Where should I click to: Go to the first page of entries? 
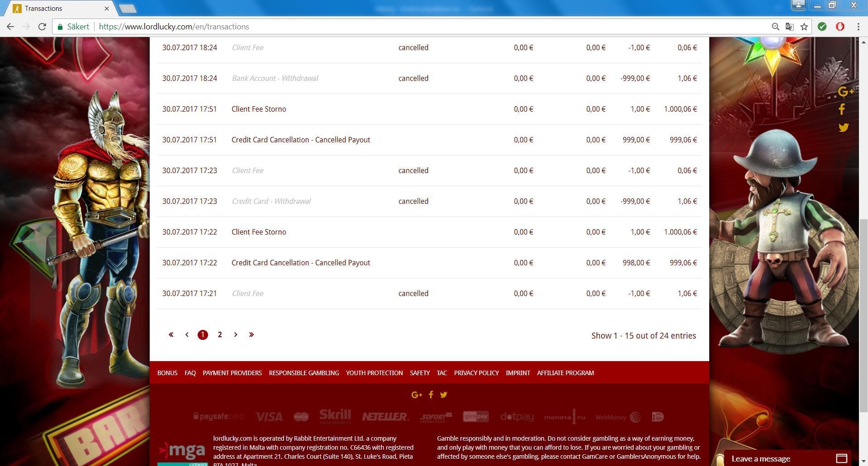coord(171,334)
